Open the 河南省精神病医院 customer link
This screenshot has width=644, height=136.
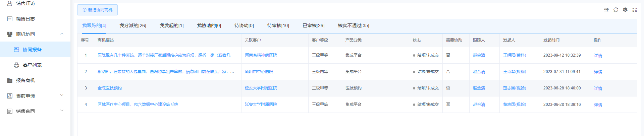click(x=261, y=55)
